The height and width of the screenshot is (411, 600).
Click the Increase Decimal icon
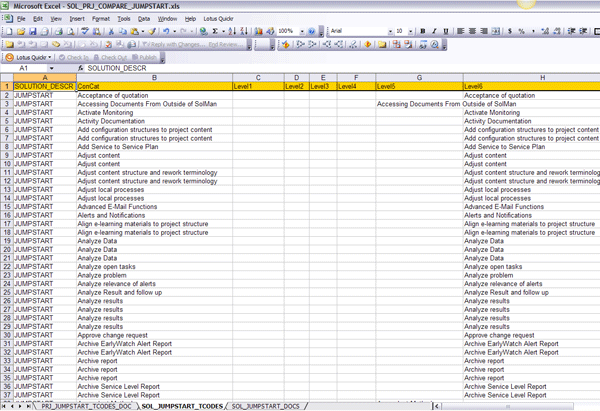pos(545,31)
